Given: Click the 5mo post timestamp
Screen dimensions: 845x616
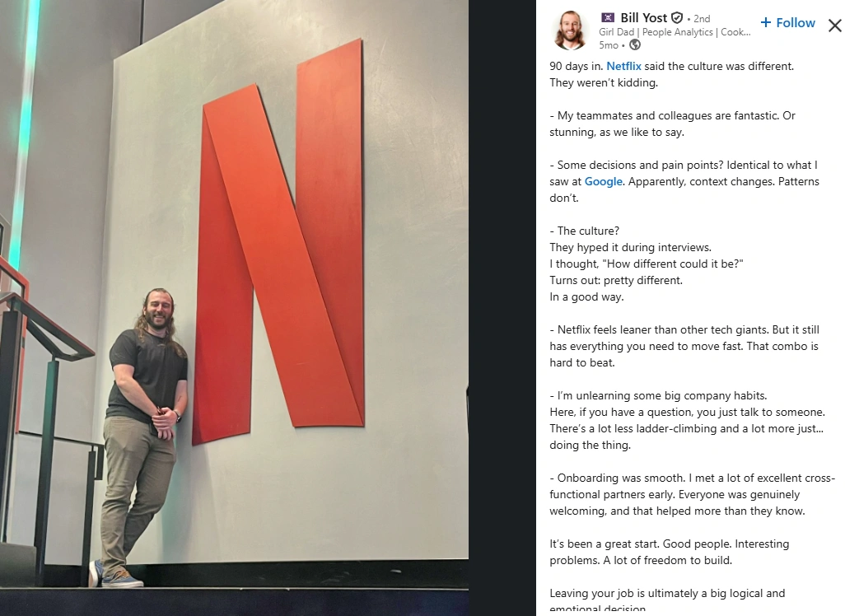Looking at the screenshot, I should [x=609, y=45].
